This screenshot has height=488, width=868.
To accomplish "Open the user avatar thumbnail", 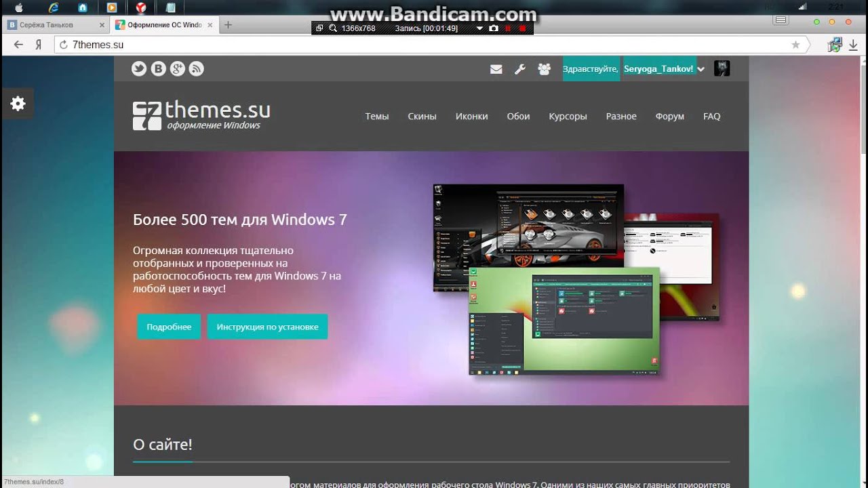I will 722,68.
